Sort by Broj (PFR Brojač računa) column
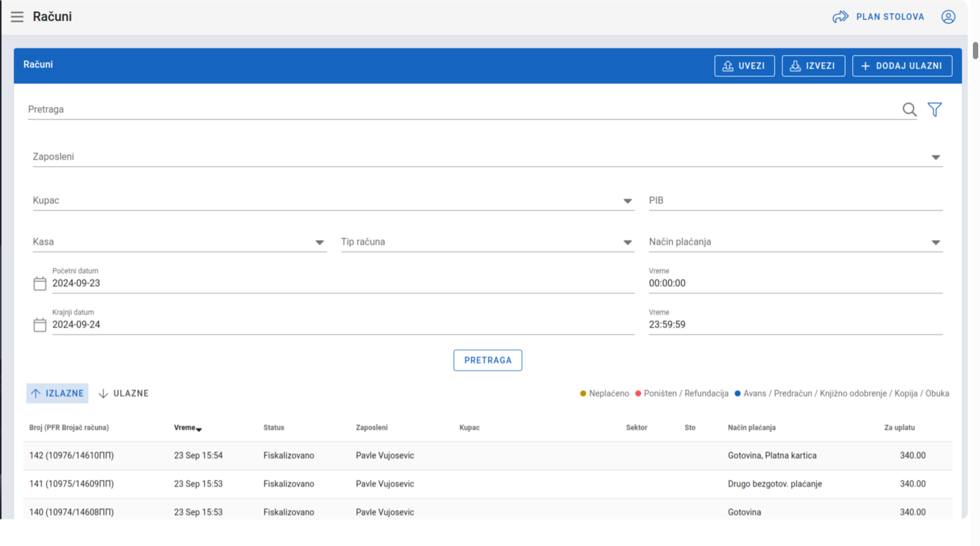Screen dimensions: 980x546 click(x=69, y=428)
